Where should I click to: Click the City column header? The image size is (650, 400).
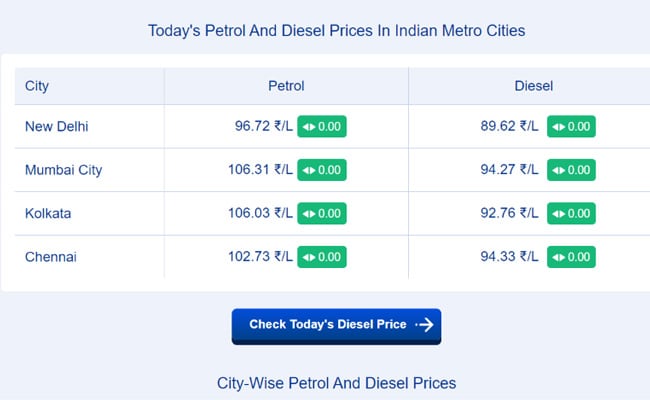[x=39, y=86]
